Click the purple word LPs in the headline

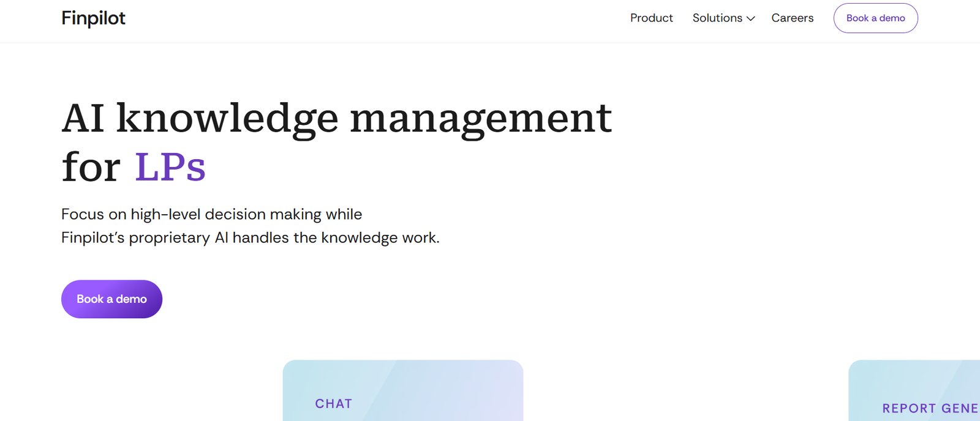(170, 167)
